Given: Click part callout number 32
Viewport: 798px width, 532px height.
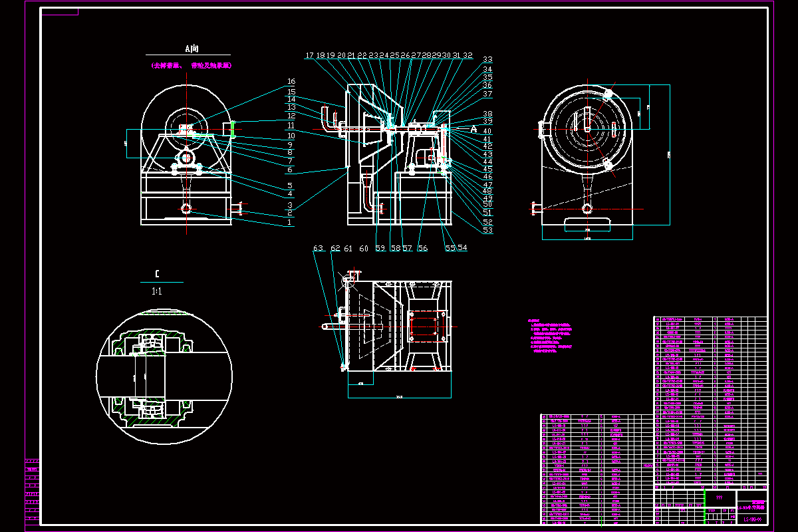Looking at the screenshot, I should 468,55.
